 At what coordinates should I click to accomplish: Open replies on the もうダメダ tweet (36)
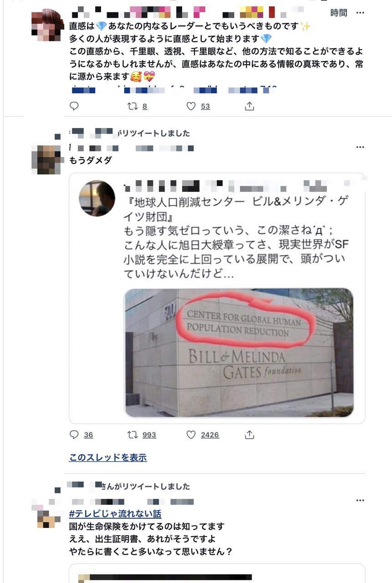coord(74,435)
